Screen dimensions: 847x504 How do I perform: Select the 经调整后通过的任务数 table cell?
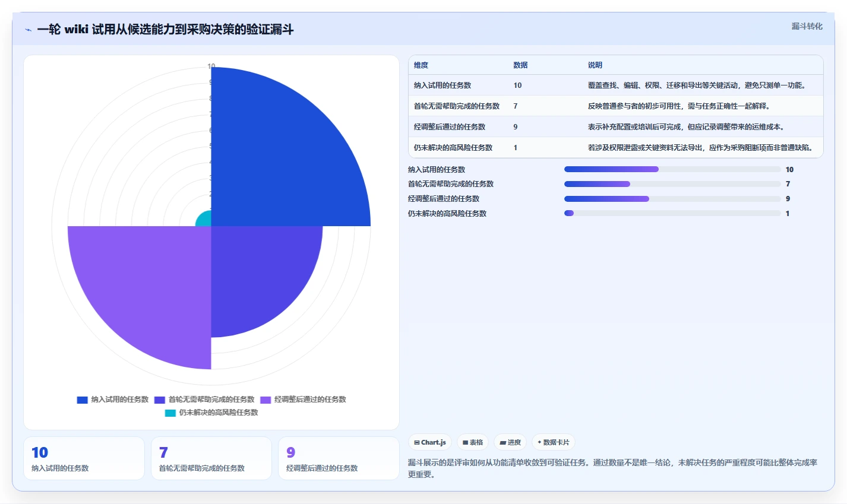coord(450,127)
